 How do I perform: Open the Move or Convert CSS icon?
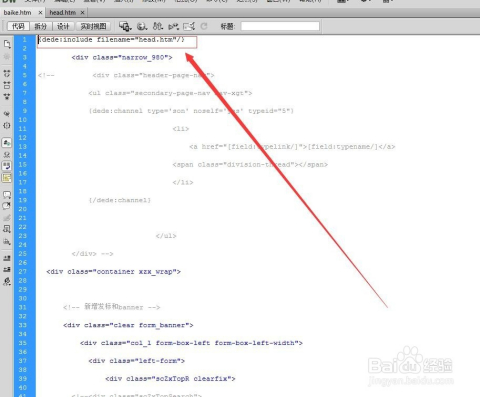click(x=7, y=241)
